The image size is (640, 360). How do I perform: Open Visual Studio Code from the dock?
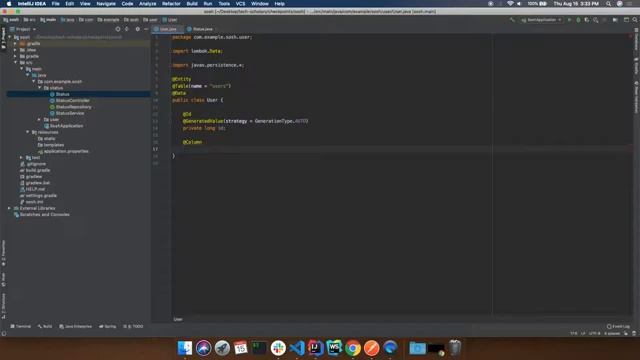click(297, 348)
